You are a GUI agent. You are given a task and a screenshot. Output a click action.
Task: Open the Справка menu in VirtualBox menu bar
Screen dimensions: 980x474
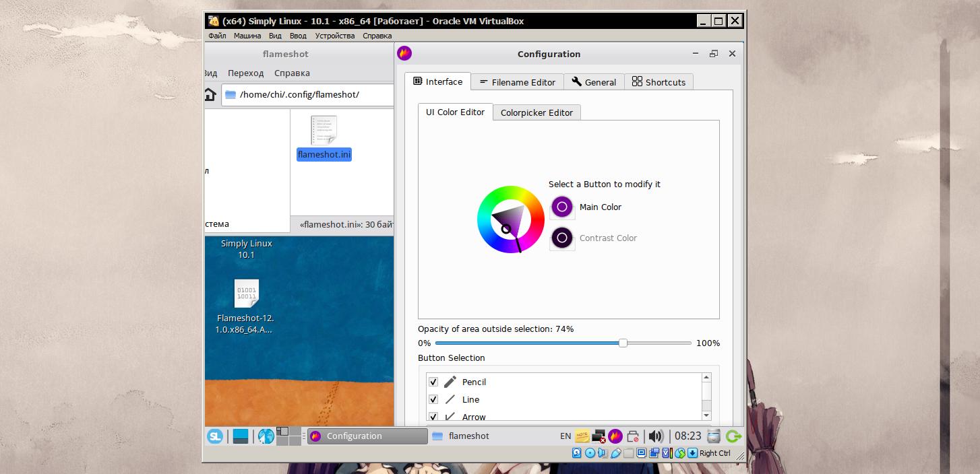pos(377,36)
